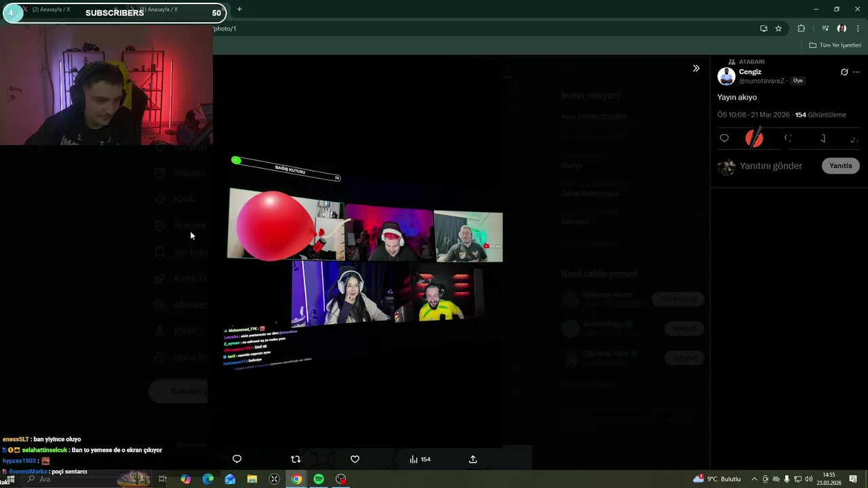Screen dimensions: 868x488
Task: Open Chrome three-dot menu
Action: click(858, 28)
